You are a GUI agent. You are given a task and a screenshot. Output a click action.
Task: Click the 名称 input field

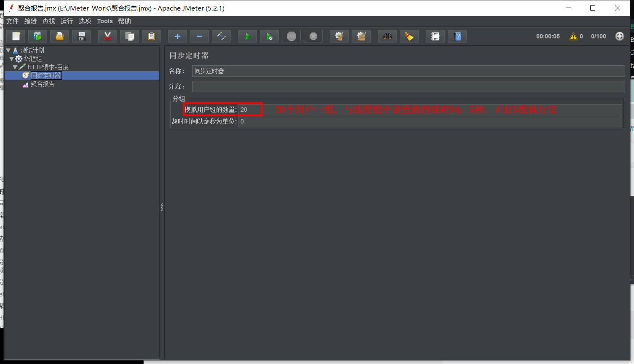[408, 71]
